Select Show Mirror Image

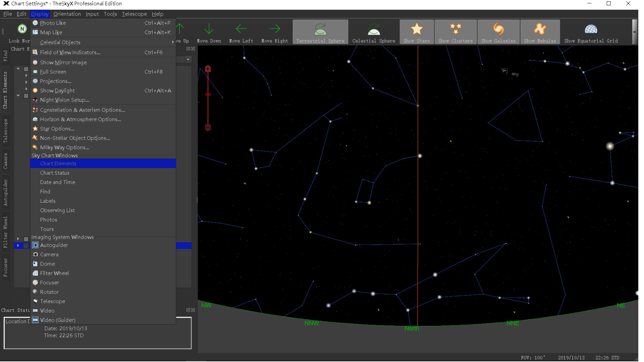103,62
